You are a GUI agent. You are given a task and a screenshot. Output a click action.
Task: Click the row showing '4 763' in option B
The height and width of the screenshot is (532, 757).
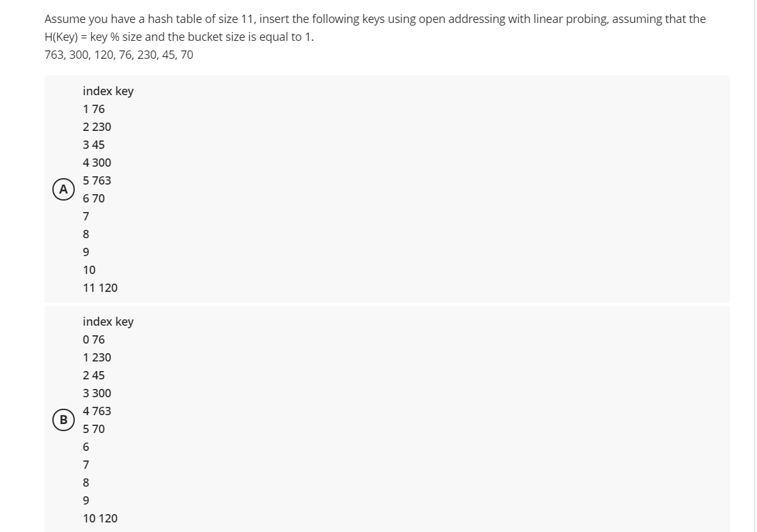click(96, 411)
